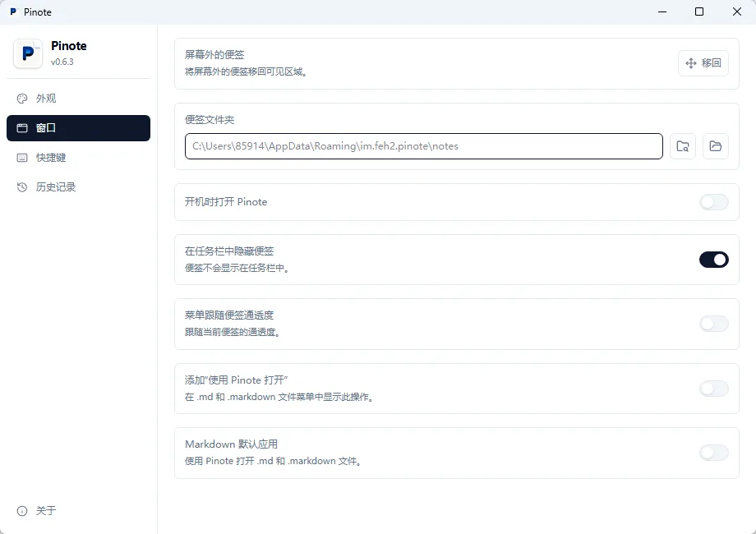Screen dimensions: 756x534
Task: Click the v0.6.3 version text
Action: [x=62, y=62]
